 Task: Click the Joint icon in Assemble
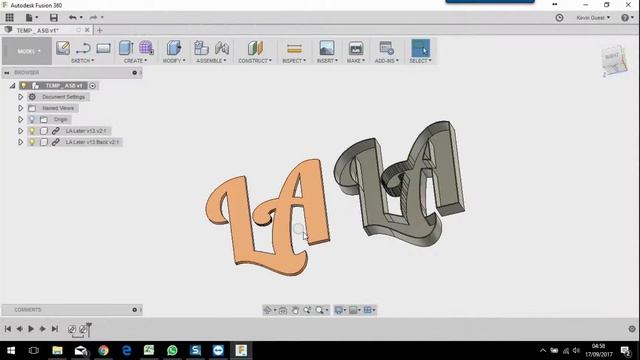coord(222,48)
